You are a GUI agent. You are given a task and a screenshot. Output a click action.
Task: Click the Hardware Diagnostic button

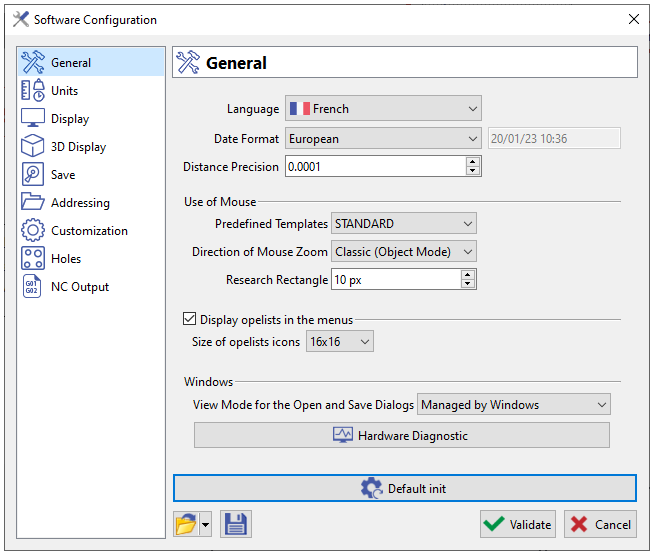[x=401, y=435]
